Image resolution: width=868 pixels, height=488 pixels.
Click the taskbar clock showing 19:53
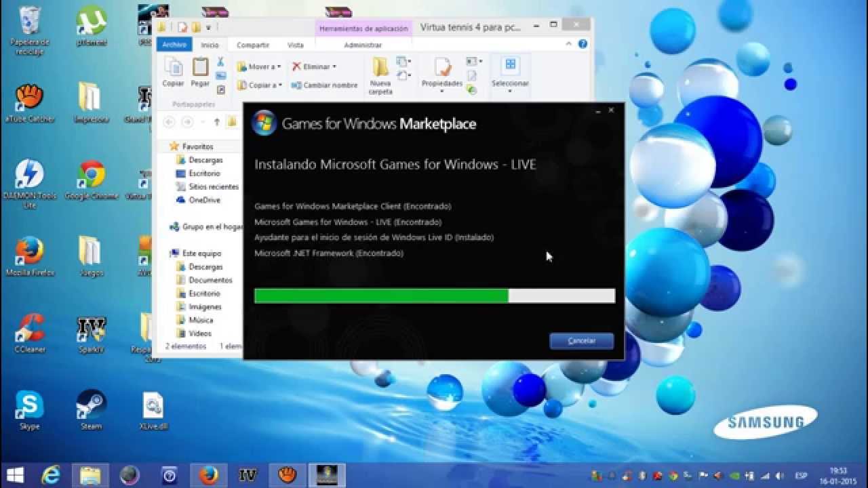point(838,474)
